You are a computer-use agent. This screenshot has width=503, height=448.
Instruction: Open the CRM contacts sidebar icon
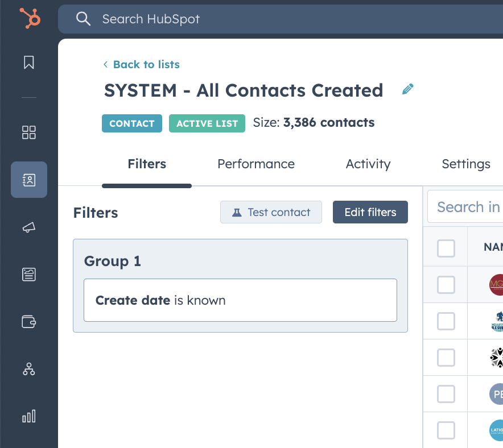click(29, 180)
